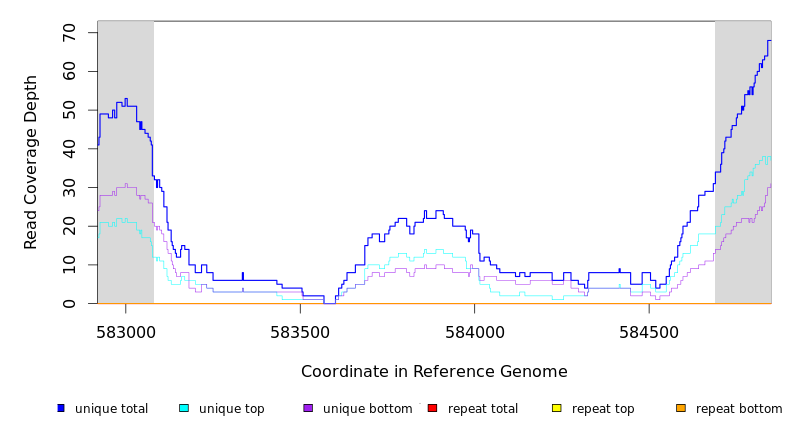
Task: Click the orange repeat bottom legend swatch
Action: [x=681, y=408]
